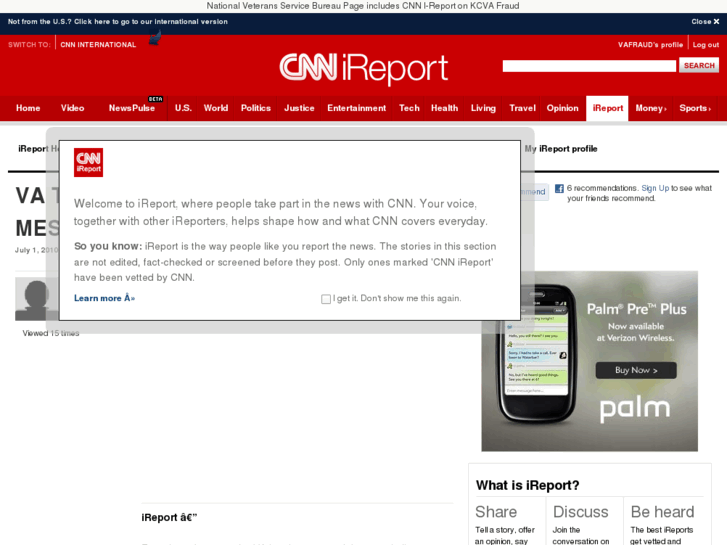
Task: Open the Entertainment section
Action: tap(357, 108)
